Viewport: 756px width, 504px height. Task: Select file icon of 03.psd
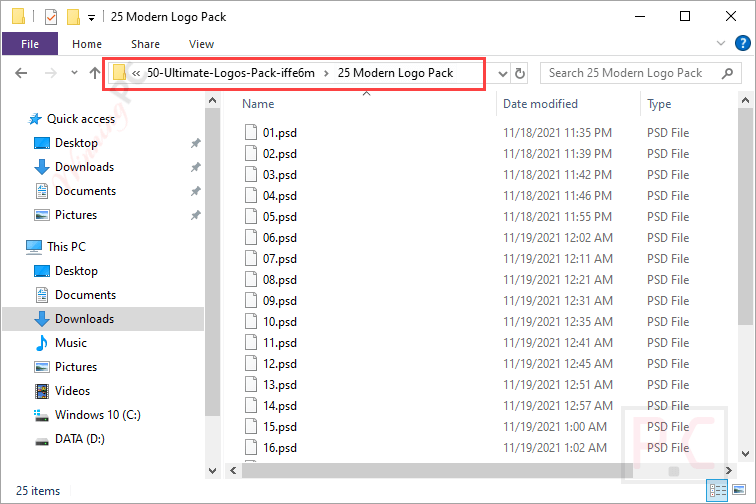click(251, 174)
